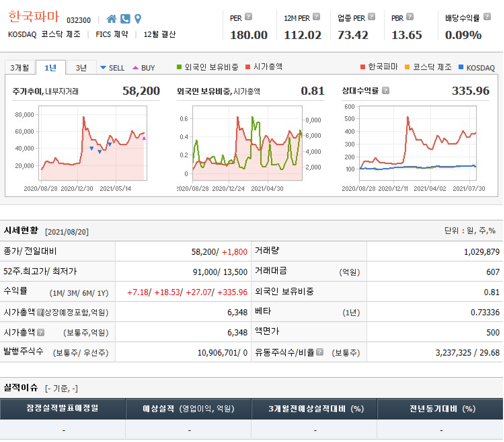Open help icon beside 시가총액 (상장예정포함)
Screen dimensions: 504x442
40,312
